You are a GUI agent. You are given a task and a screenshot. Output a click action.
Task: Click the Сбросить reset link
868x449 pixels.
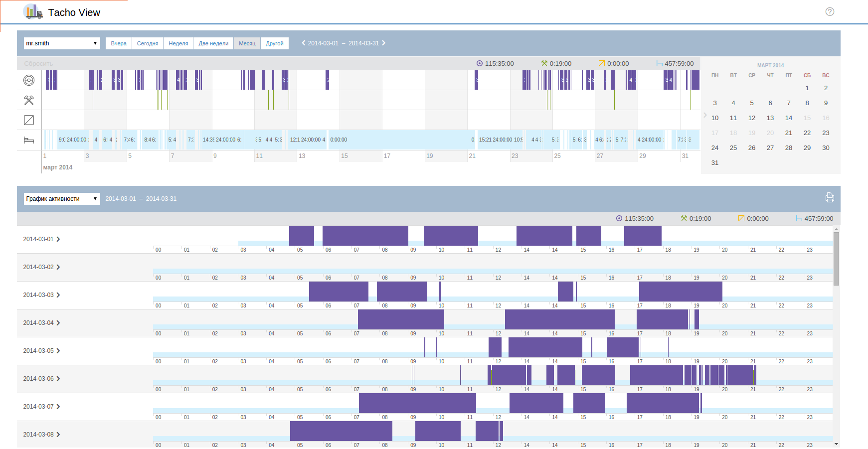click(38, 64)
